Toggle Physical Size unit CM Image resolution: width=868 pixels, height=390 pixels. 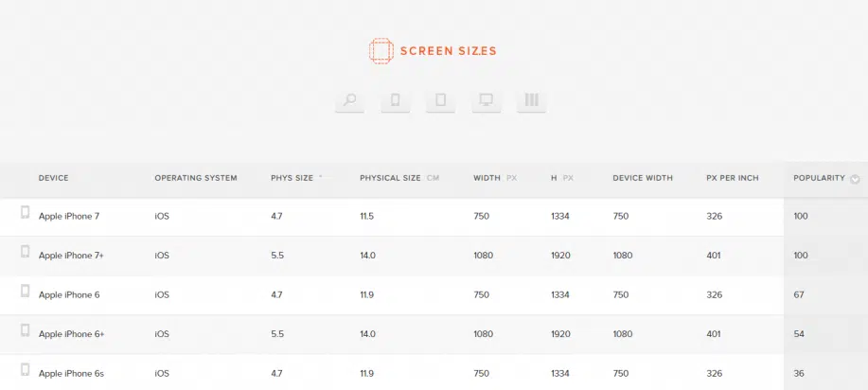434,178
